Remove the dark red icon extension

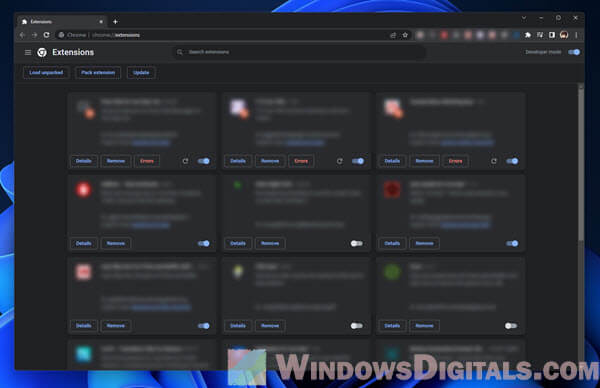click(x=424, y=243)
